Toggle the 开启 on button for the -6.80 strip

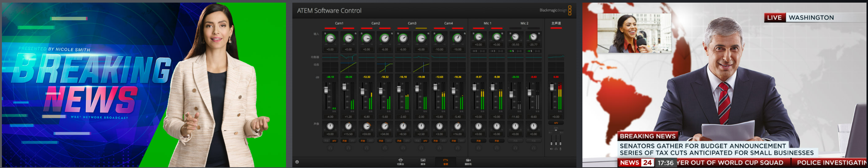[x=363, y=141]
